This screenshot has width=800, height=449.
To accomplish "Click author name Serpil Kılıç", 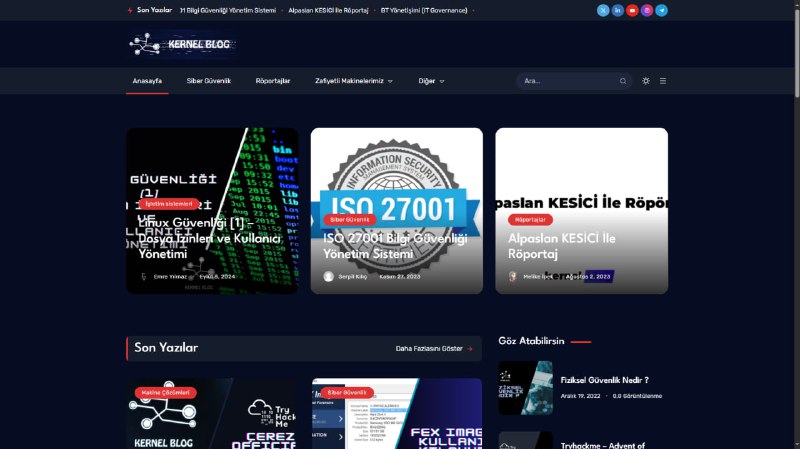I will coord(353,277).
